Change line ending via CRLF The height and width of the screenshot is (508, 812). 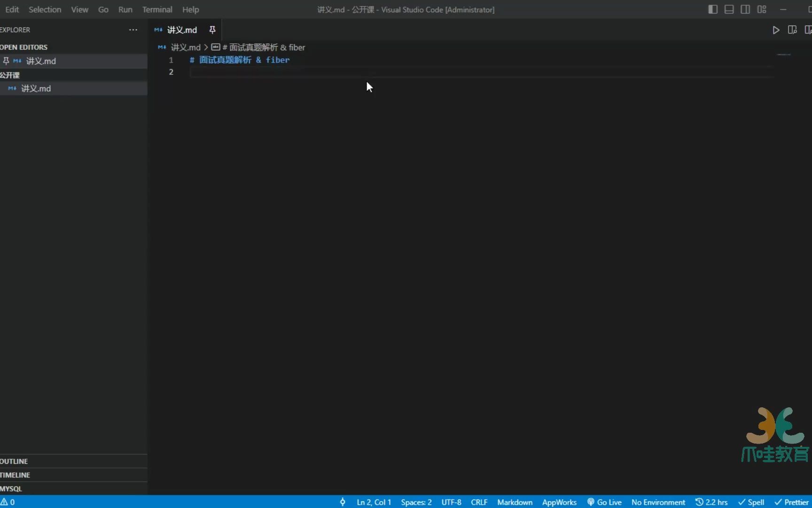point(479,502)
